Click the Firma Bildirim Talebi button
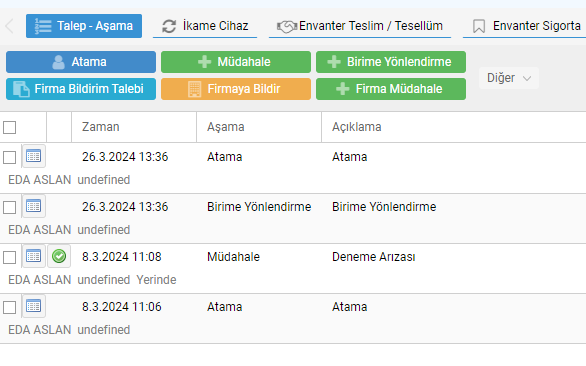The width and height of the screenshot is (586, 366). (81, 89)
